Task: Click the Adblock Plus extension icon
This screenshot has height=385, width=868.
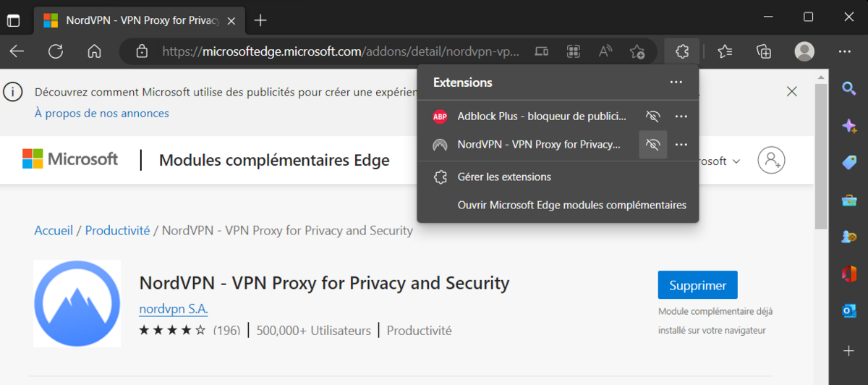Action: point(440,116)
